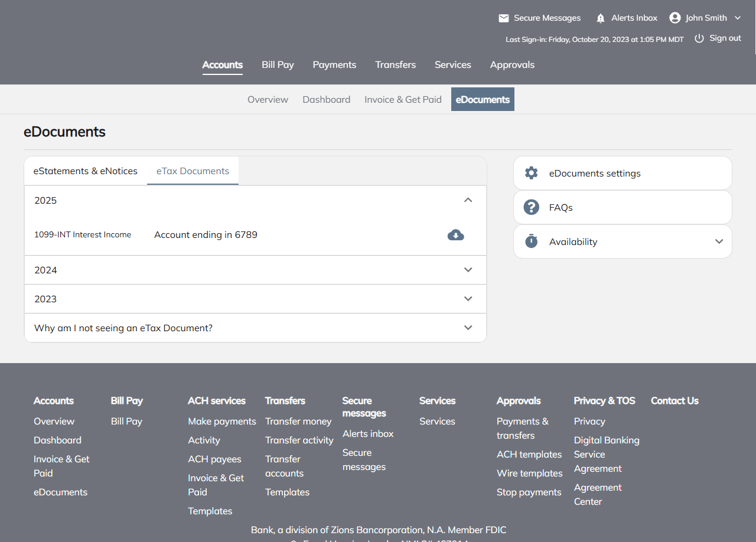Open eDocuments settings panel button
756x542 pixels.
tap(623, 173)
